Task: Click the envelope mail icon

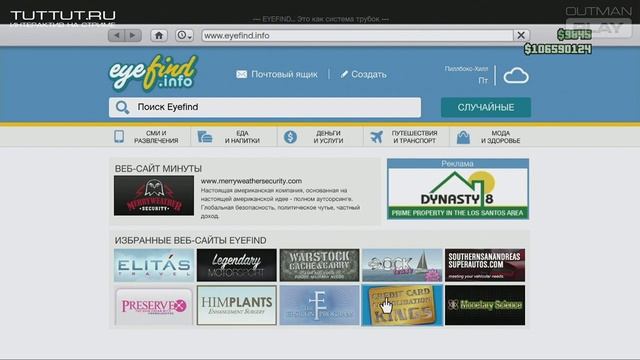Action: click(242, 74)
